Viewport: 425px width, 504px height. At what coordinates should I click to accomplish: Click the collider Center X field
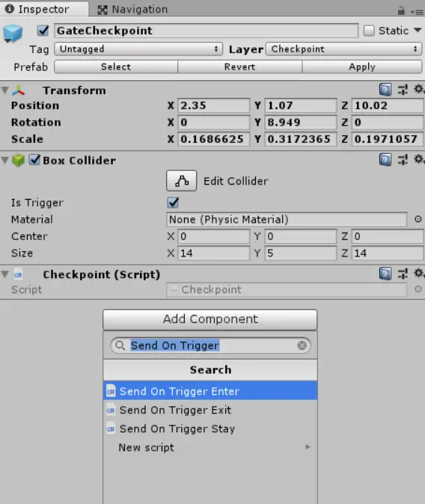point(214,236)
